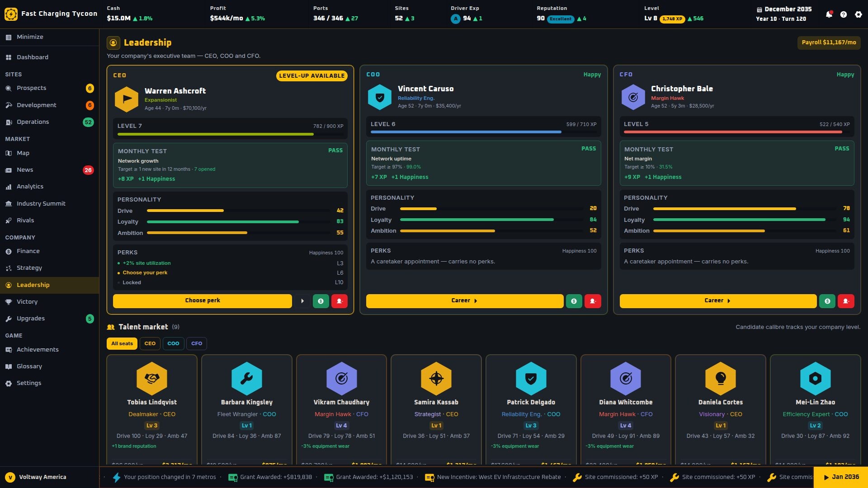Click Vincent Caruso's green salary icon button
Screen dimensions: 868x488
[x=574, y=301]
